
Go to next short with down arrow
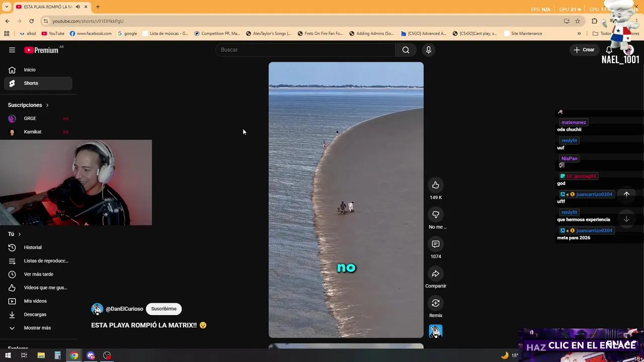626,219
